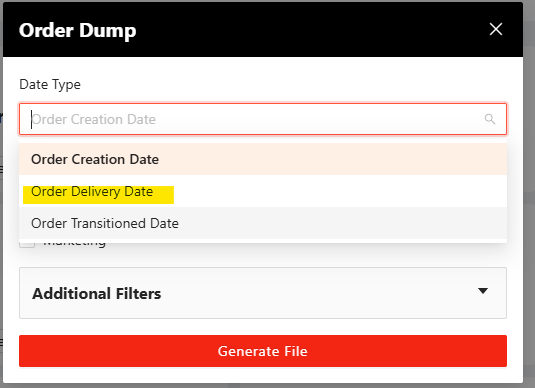535x388 pixels.
Task: Click the Order Creation Date placeholder text
Action: click(93, 119)
